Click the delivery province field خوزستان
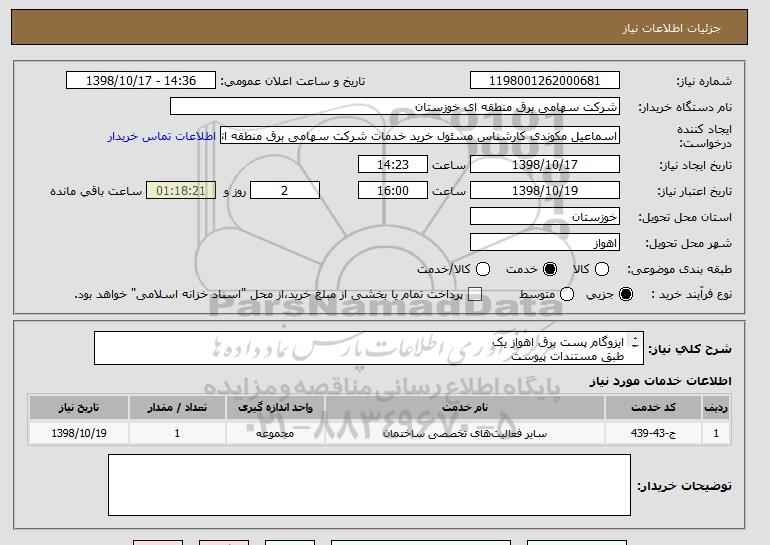770x545 pixels. tap(545, 217)
